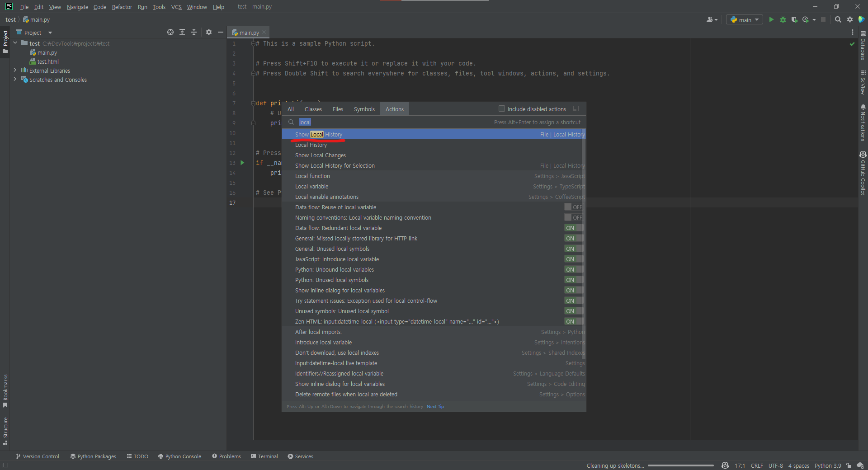The width and height of the screenshot is (868, 470).
Task: Toggle Naming conventions: Local variable naming convention
Action: [x=574, y=217]
